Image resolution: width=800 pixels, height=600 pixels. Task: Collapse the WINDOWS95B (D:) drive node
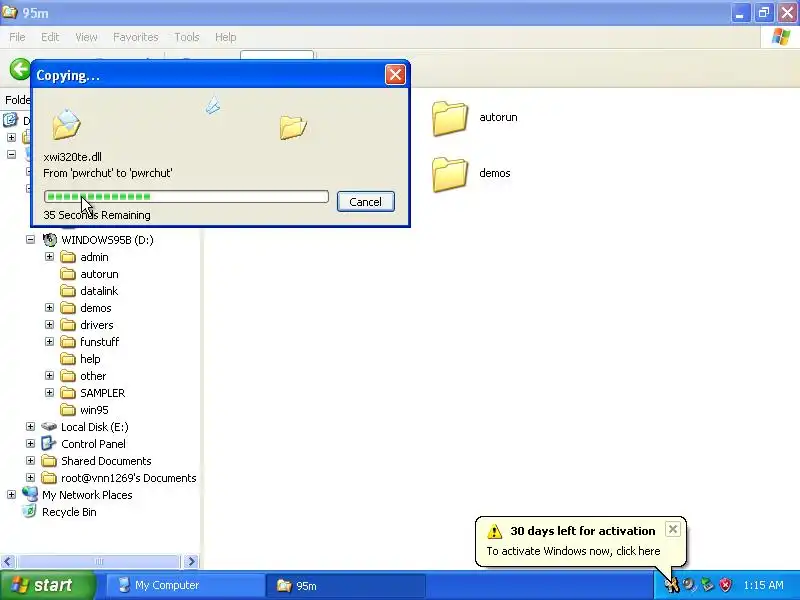(x=30, y=239)
